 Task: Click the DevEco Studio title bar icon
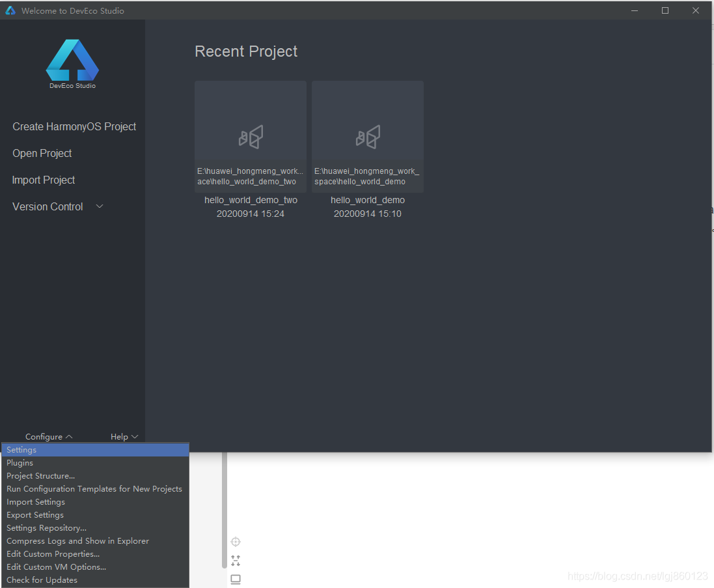click(x=10, y=10)
